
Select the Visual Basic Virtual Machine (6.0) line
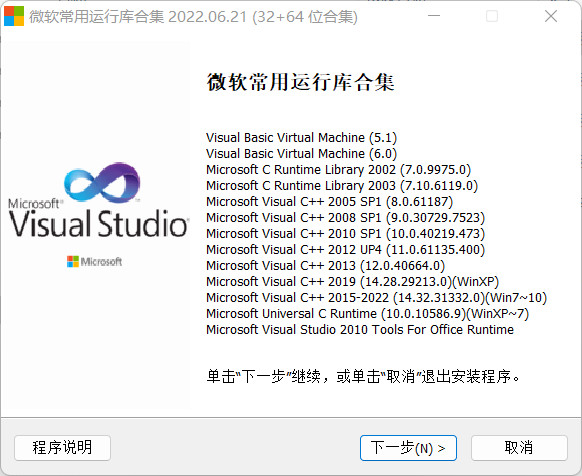[x=301, y=154]
